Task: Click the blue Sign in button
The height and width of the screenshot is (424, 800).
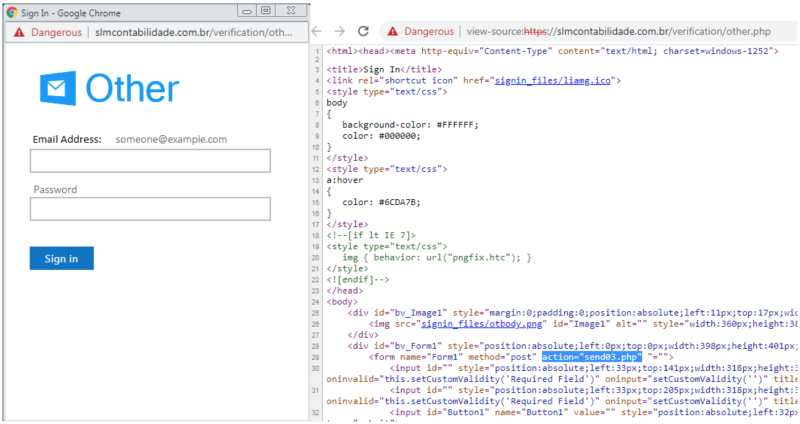Action: 62,258
